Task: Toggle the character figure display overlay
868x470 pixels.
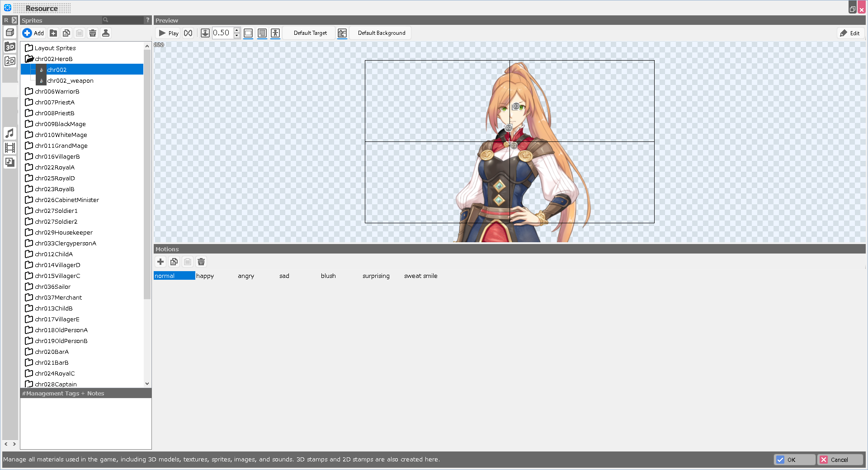Action: click(275, 33)
